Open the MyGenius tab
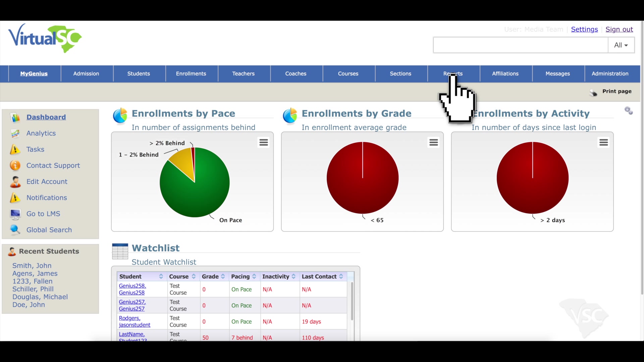This screenshot has width=644, height=362. pos(34,74)
